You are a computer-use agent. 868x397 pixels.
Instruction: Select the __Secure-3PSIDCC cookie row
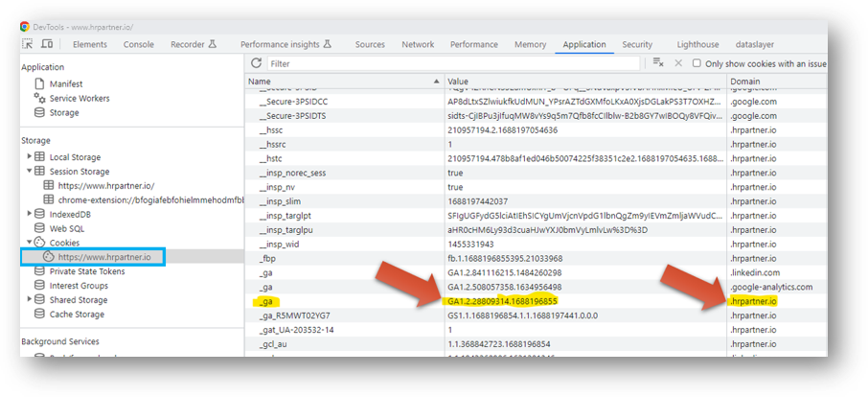click(537, 102)
